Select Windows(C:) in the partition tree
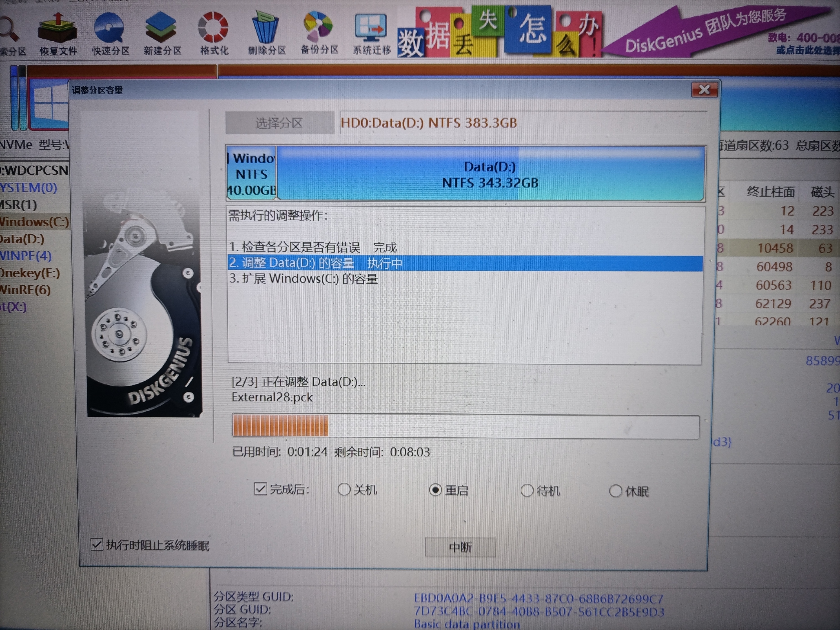 pos(32,222)
